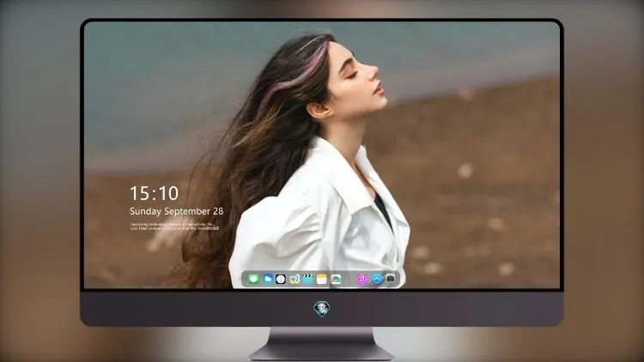Open the Weather app in dock
The image size is (644, 362).
268,279
